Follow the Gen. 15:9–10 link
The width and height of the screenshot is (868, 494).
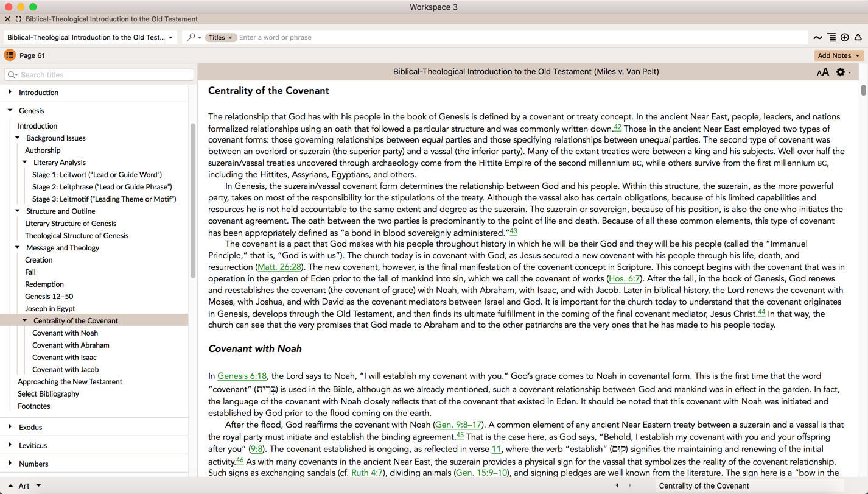pos(481,473)
